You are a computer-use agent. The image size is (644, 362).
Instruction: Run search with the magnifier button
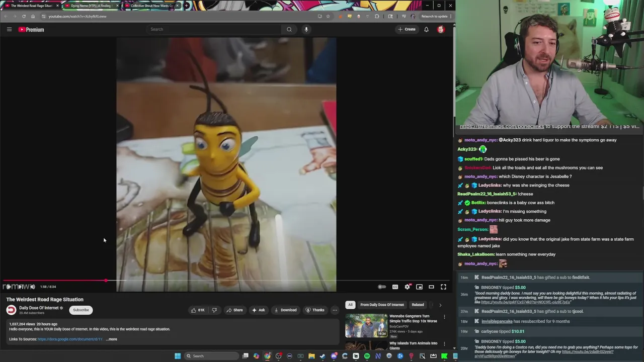point(289,29)
